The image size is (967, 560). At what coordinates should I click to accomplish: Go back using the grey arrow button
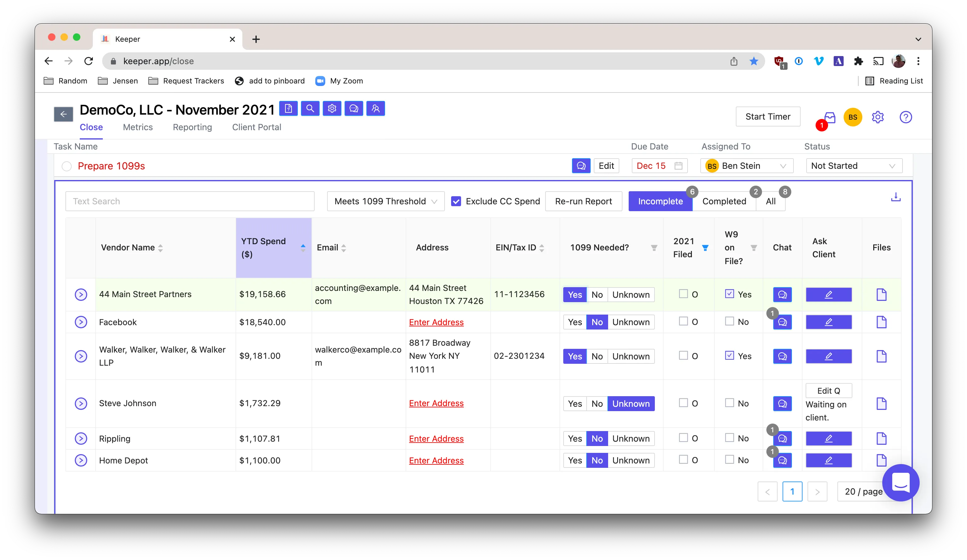coord(63,114)
